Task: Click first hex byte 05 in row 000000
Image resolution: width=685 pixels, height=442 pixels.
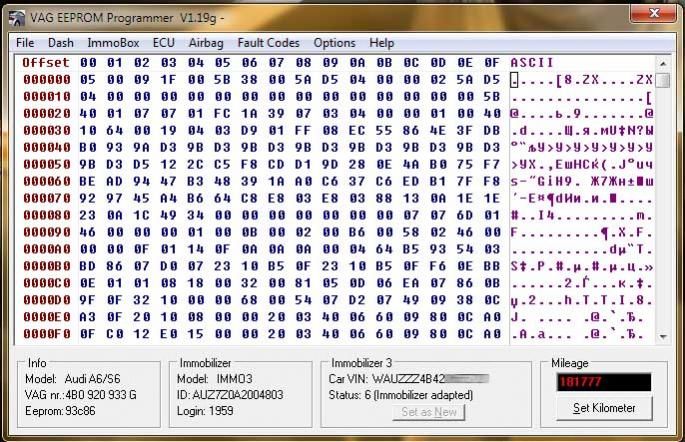Action: pos(88,79)
